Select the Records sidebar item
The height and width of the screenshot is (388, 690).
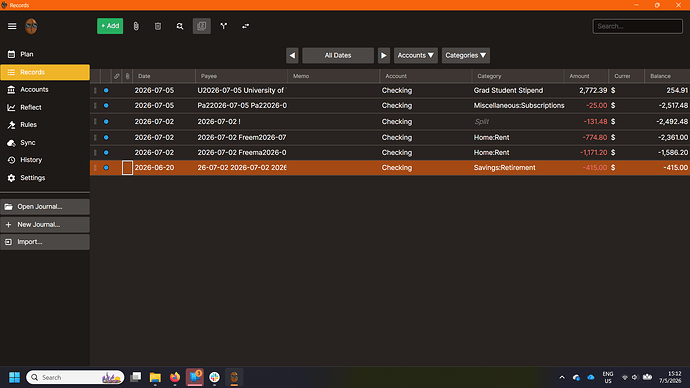coord(45,72)
